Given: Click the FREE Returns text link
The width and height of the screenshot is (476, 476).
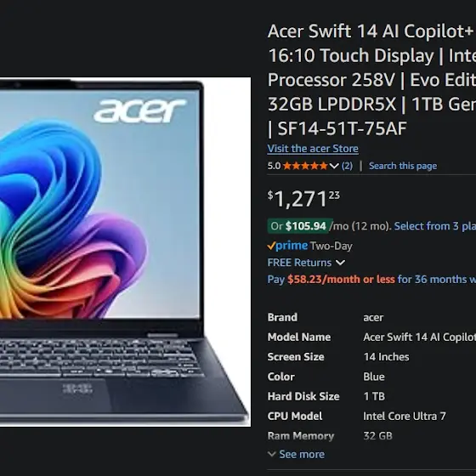Looking at the screenshot, I should click(x=299, y=263).
